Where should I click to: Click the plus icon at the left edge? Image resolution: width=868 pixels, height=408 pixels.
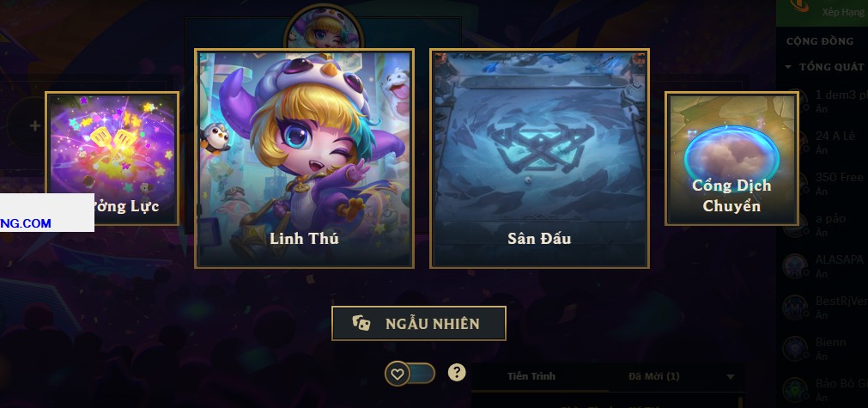click(35, 125)
